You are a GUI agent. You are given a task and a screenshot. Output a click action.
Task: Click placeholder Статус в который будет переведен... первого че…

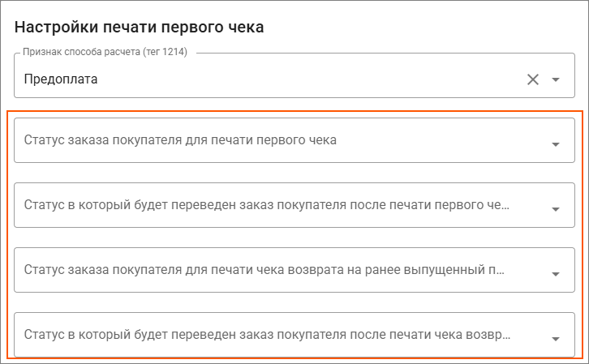coord(268,205)
